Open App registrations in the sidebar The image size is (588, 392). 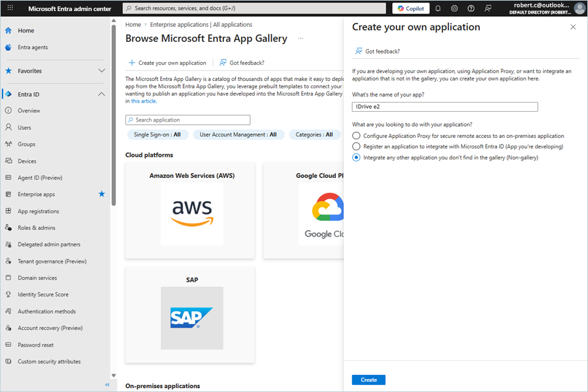click(39, 211)
